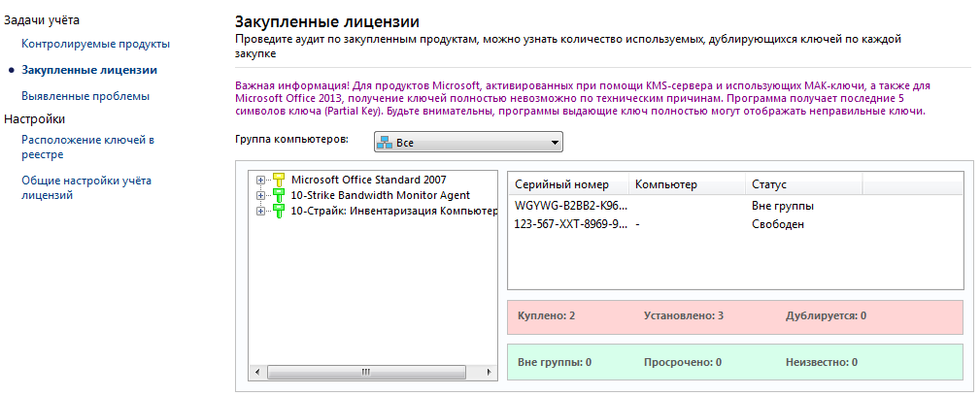Click the Установлено: 3 value
980x396 pixels.
click(684, 315)
